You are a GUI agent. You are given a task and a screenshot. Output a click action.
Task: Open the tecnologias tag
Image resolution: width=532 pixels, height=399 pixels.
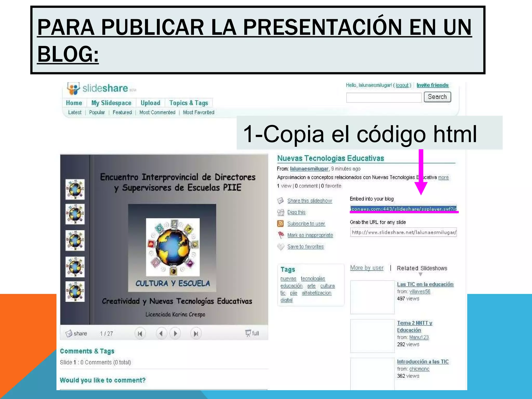[313, 278]
